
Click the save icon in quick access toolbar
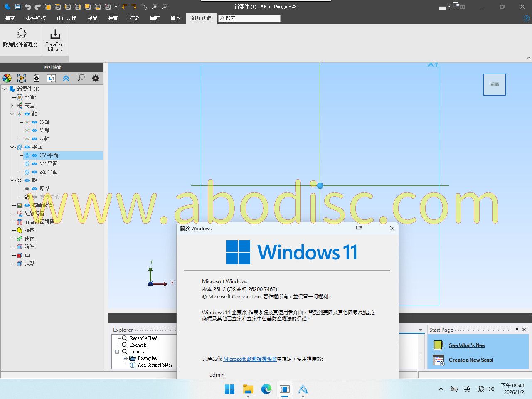[x=17, y=7]
